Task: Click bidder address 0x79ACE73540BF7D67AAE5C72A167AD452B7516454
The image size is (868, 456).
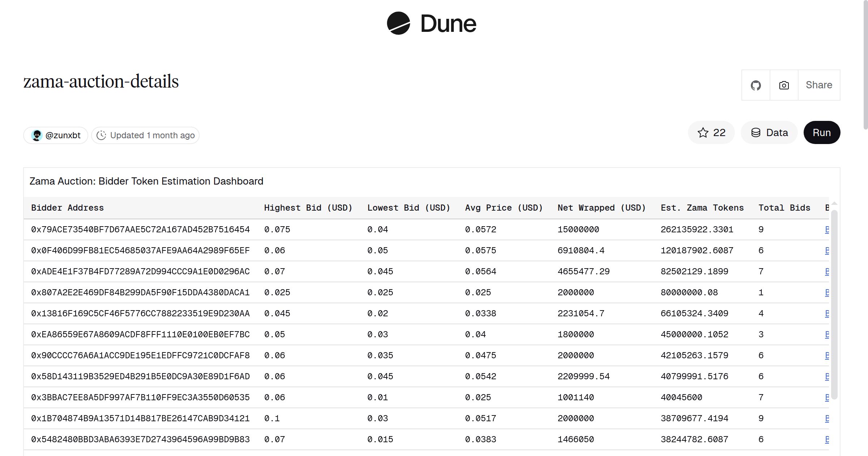Action: point(140,229)
